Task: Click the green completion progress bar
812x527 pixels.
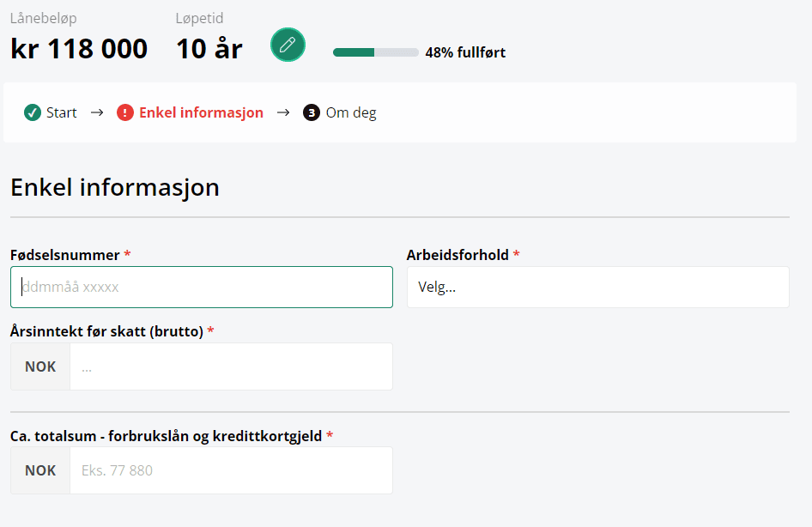Action: click(375, 52)
